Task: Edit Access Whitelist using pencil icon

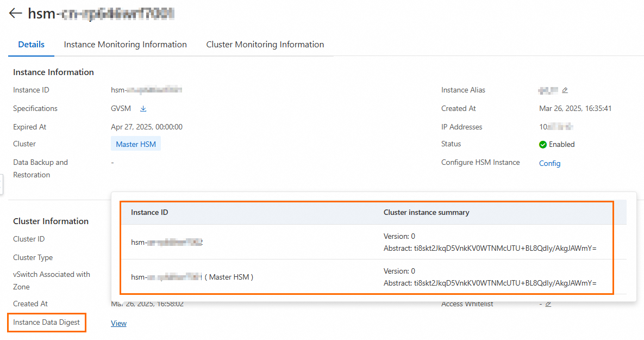Action: pyautogui.click(x=548, y=304)
